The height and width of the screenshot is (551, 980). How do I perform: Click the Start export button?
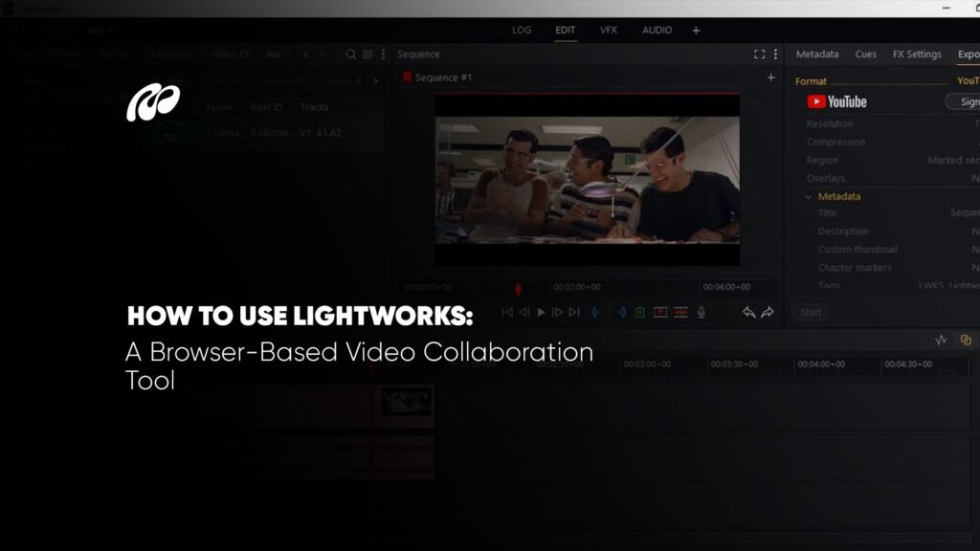pos(811,312)
